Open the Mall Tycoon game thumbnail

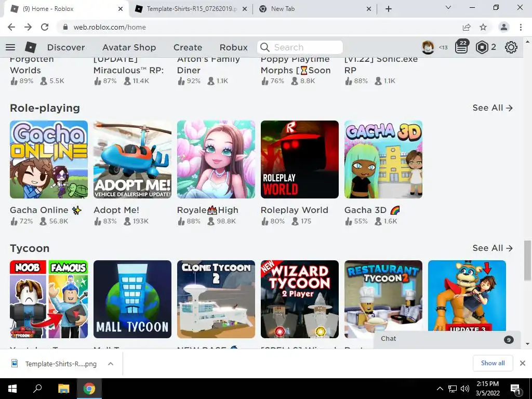[x=132, y=299]
